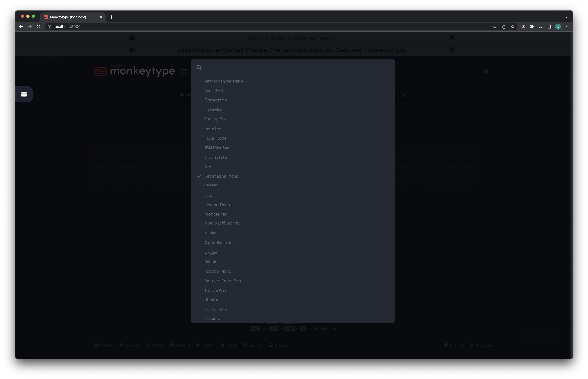This screenshot has height=379, width=588.
Task: Open the GitHub footer link
Action: (155, 345)
